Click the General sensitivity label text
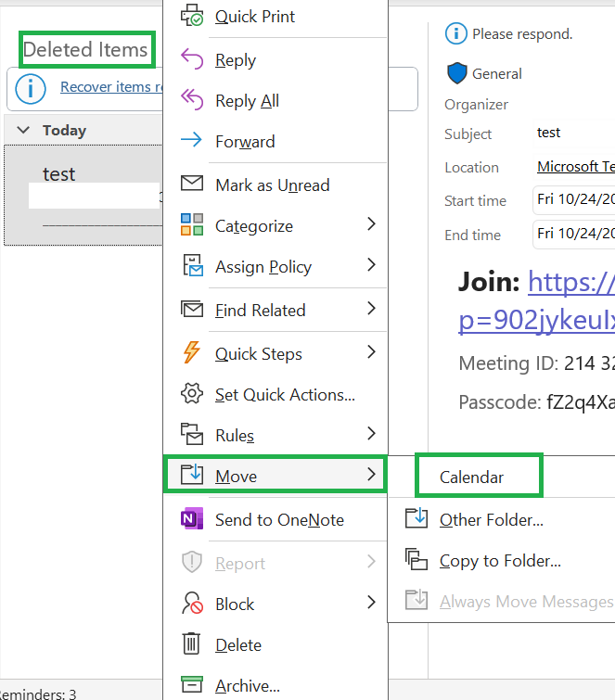This screenshot has height=700, width=615. point(496,73)
